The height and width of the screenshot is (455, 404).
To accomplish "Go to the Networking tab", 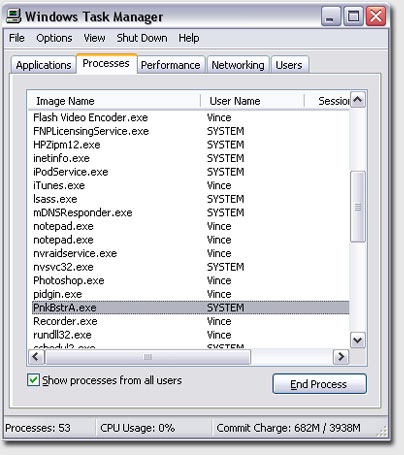I will pos(238,65).
